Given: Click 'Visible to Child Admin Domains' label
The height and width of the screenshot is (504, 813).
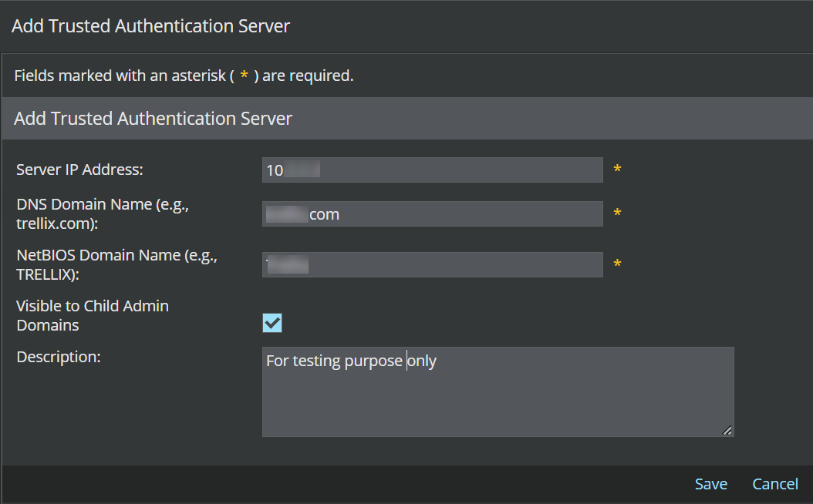Looking at the screenshot, I should pyautogui.click(x=93, y=315).
